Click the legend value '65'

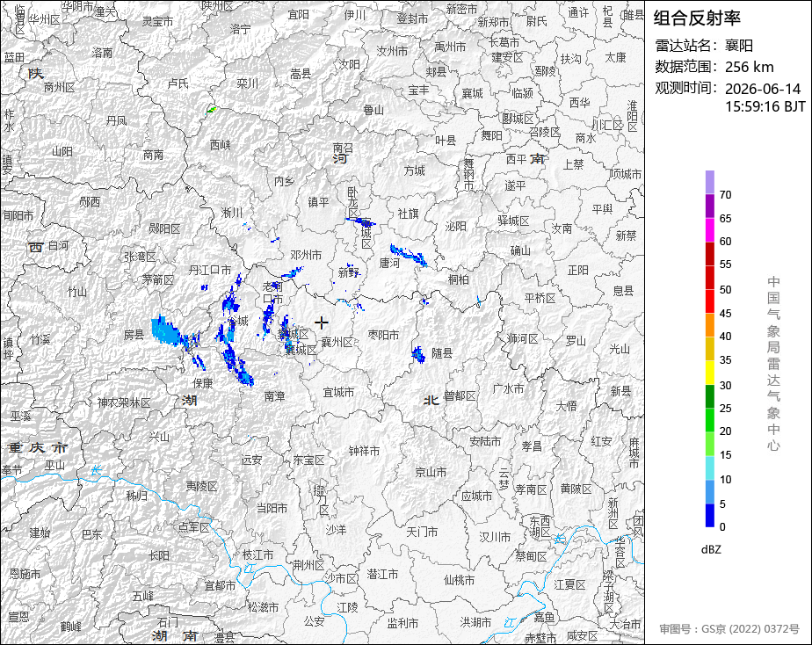(726, 219)
